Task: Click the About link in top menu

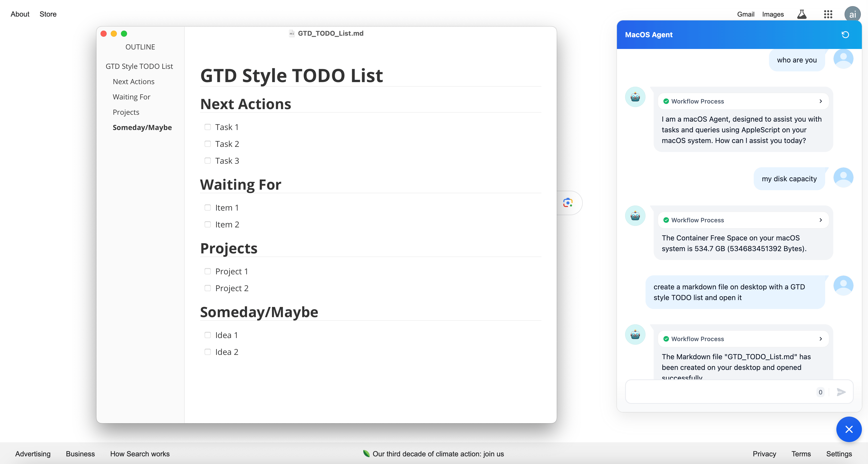Action: click(20, 14)
